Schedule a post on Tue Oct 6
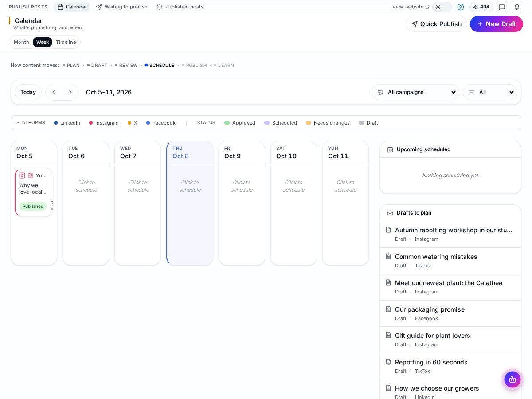Screen dimensions: 532x399 [86, 186]
